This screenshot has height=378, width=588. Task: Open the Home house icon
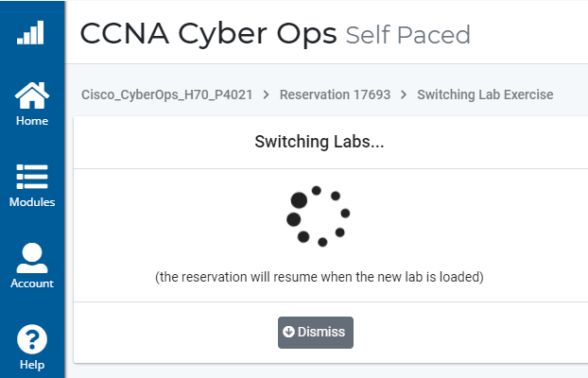click(31, 95)
